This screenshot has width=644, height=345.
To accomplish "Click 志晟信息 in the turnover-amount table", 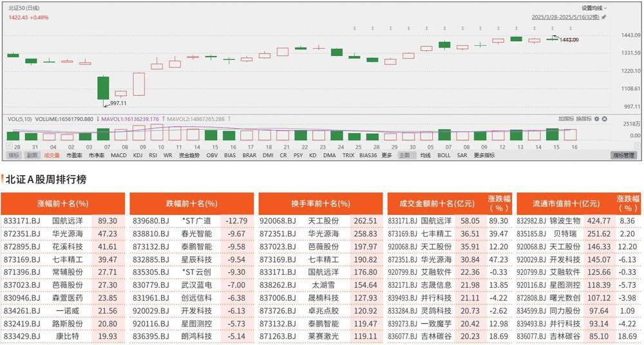I will 436,284.
